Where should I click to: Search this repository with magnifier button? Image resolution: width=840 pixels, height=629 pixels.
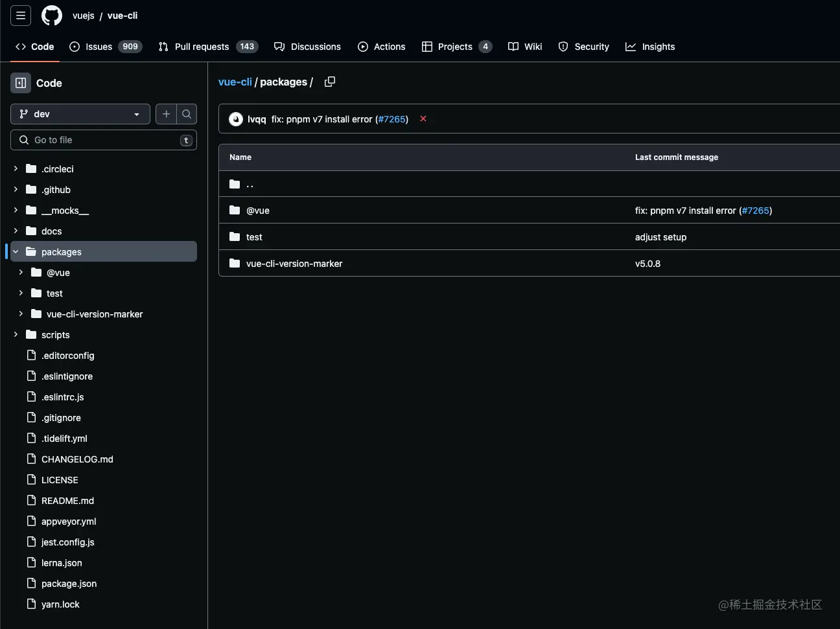click(187, 114)
